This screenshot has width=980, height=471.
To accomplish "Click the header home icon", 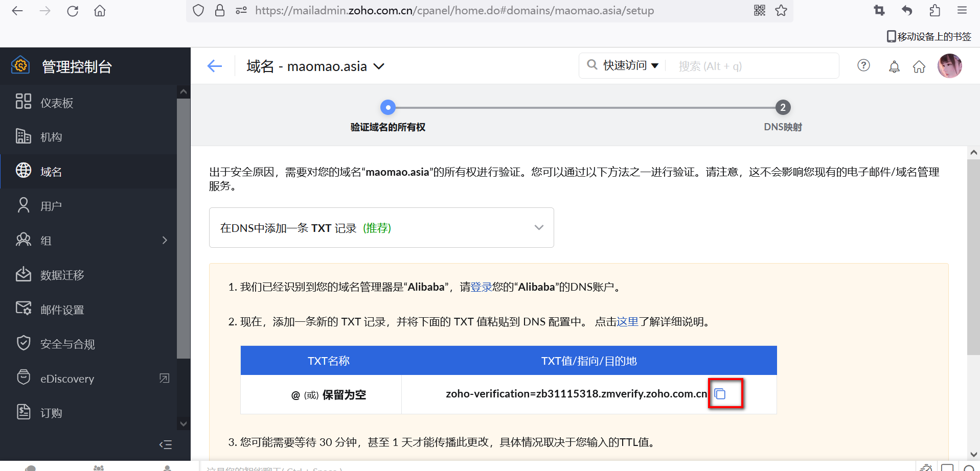I will [x=919, y=66].
